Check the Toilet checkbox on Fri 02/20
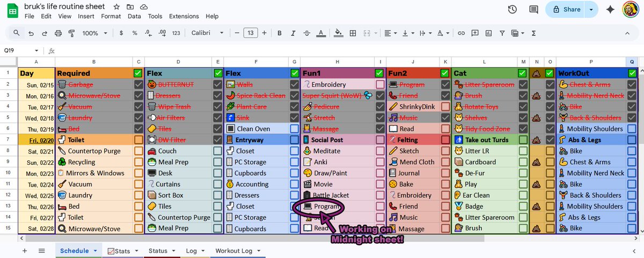The image size is (644, 258). click(x=138, y=140)
